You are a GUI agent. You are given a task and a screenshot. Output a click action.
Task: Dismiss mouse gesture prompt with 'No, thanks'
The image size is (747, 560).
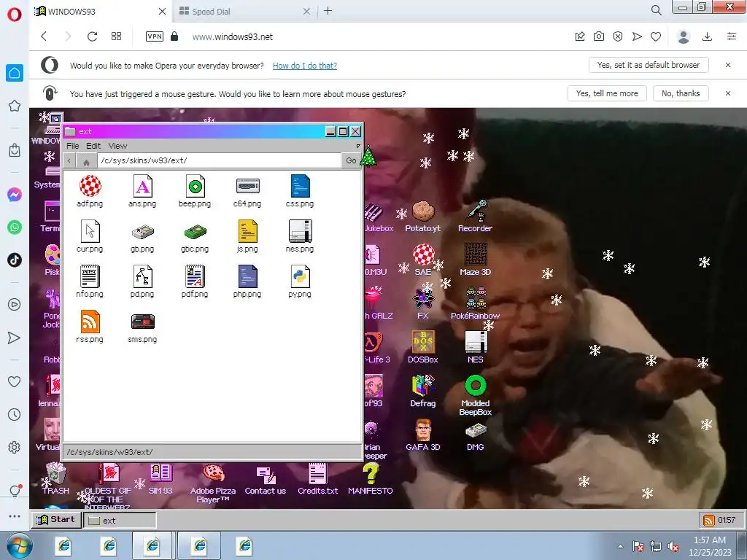pos(681,93)
